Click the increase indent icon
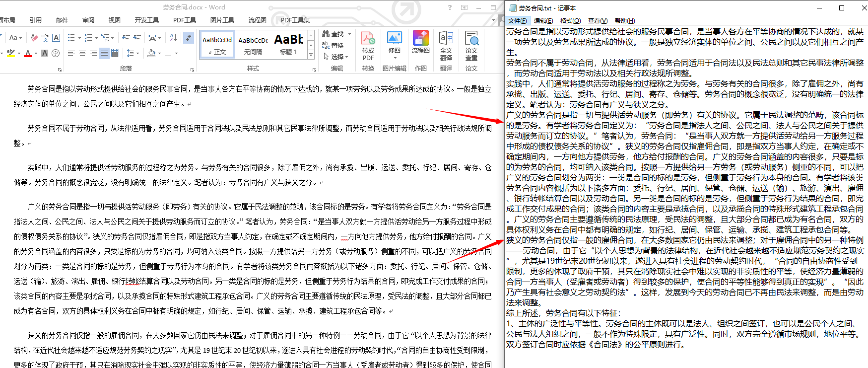 tap(137, 38)
